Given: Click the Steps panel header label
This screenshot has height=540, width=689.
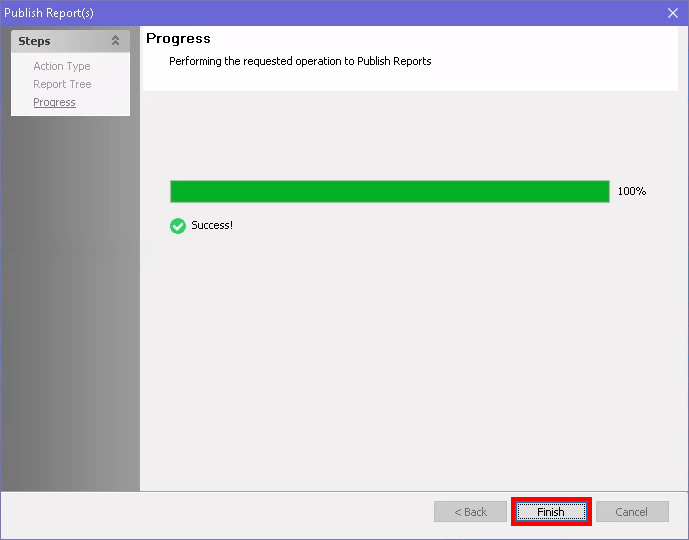Looking at the screenshot, I should point(34,41).
